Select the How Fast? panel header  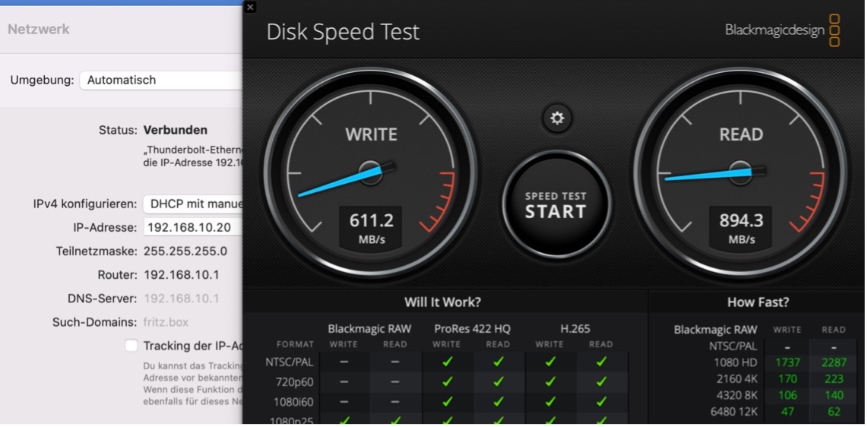[x=758, y=302]
